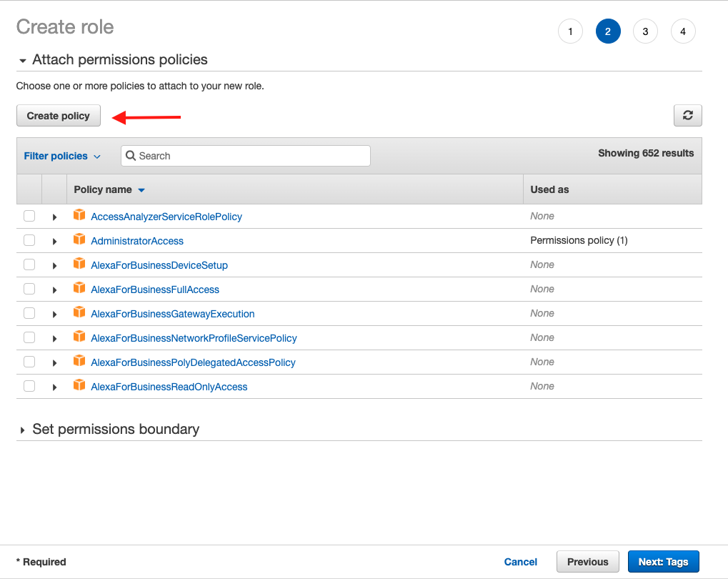Check the AccessAnalyzerServiceRolePolicy checkbox
This screenshot has height=579, width=728.
coord(29,216)
